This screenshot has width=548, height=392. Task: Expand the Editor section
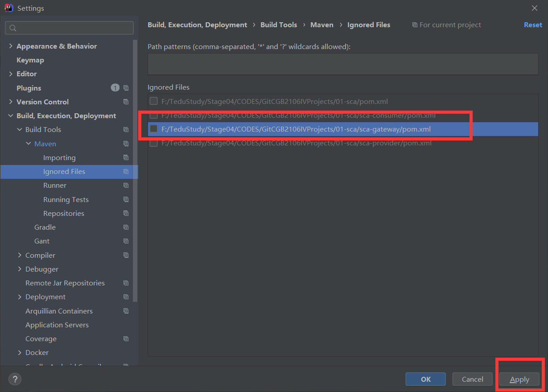pos(11,74)
